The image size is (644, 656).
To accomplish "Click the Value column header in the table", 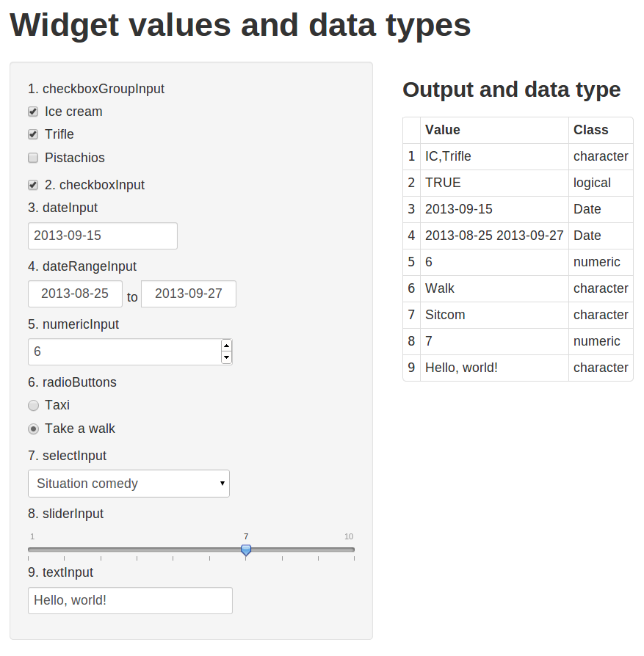I will click(443, 130).
